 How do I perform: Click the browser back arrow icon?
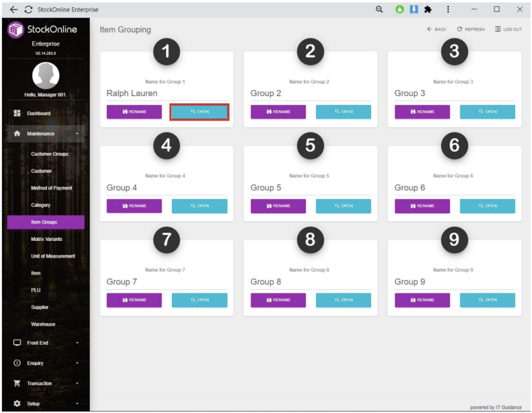(x=14, y=9)
